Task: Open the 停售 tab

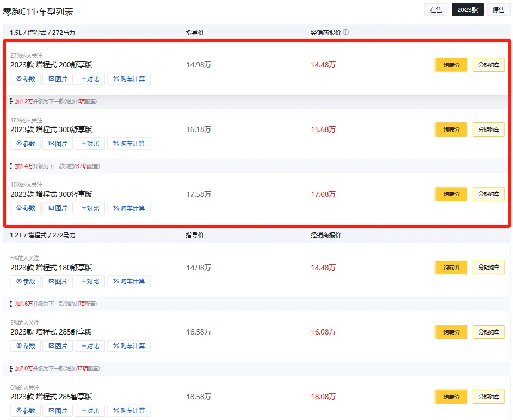Action: 499,10
